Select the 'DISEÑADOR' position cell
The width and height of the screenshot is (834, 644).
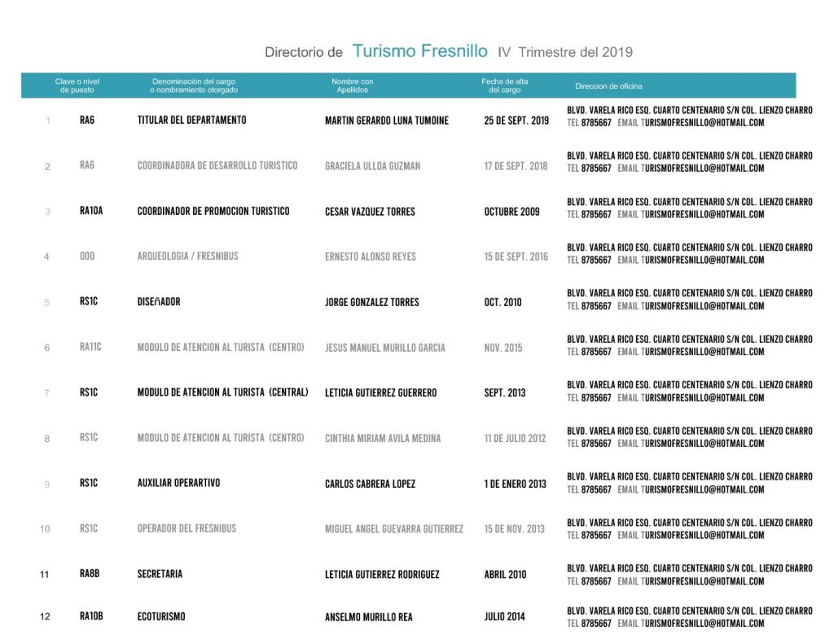click(159, 302)
